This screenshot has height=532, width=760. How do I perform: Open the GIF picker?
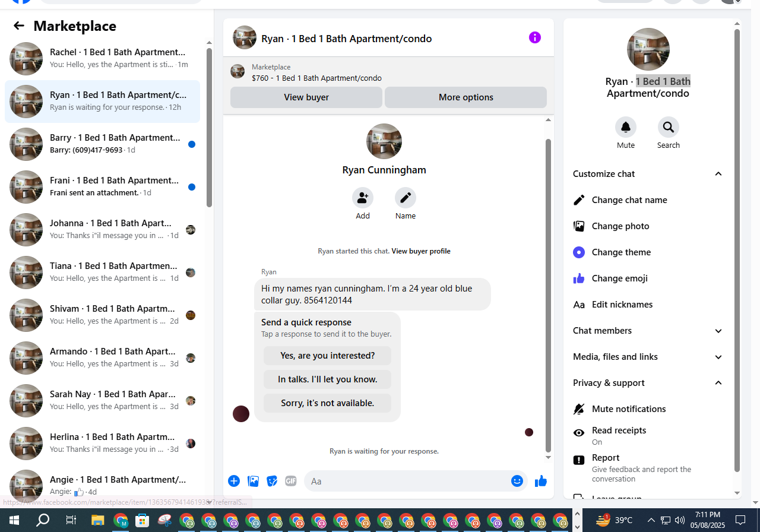coord(290,481)
